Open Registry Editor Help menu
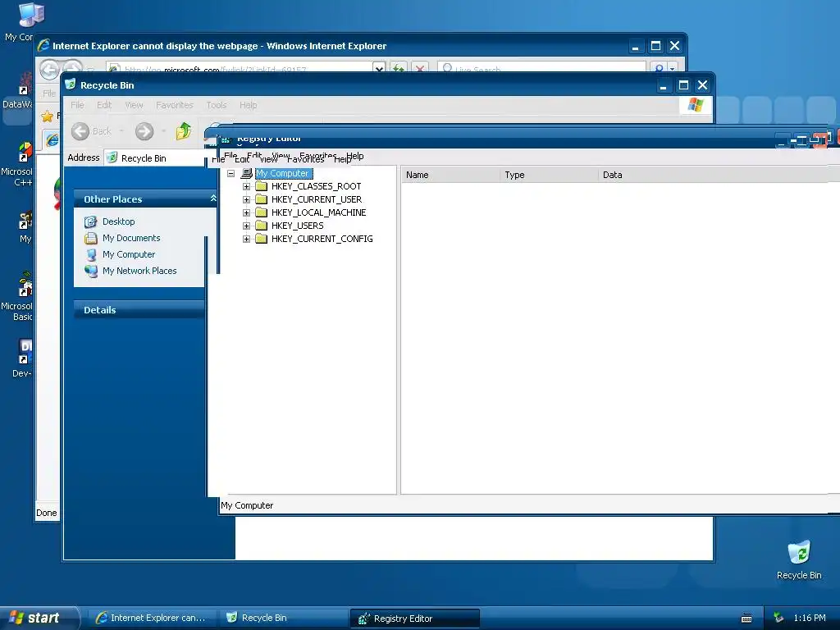The width and height of the screenshot is (840, 630). pyautogui.click(x=354, y=156)
